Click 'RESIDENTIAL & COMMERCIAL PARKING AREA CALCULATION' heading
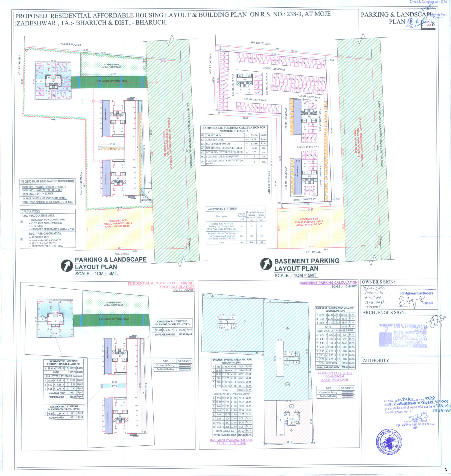The height and width of the screenshot is (476, 451). click(x=161, y=285)
